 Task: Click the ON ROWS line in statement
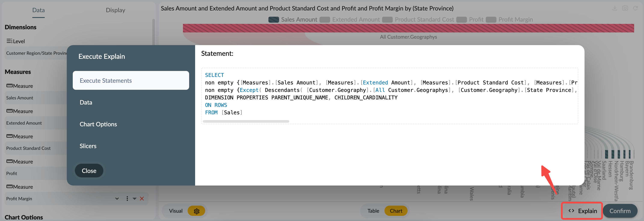(216, 105)
